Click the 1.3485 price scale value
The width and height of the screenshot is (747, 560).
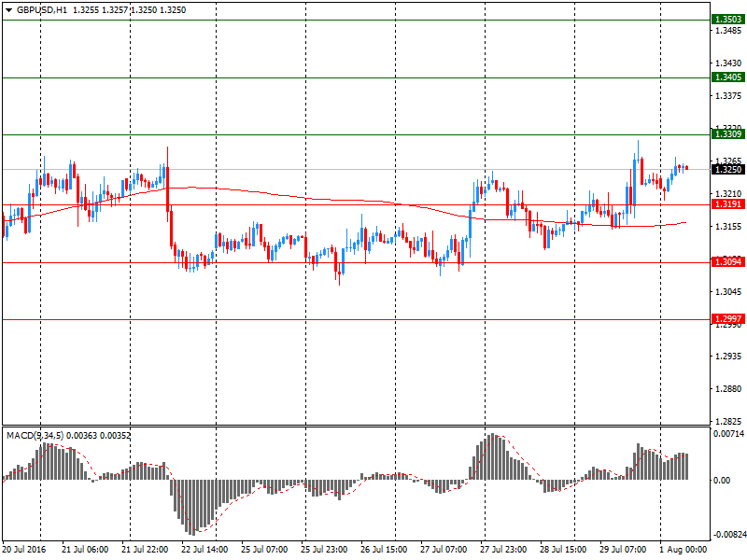[728, 31]
